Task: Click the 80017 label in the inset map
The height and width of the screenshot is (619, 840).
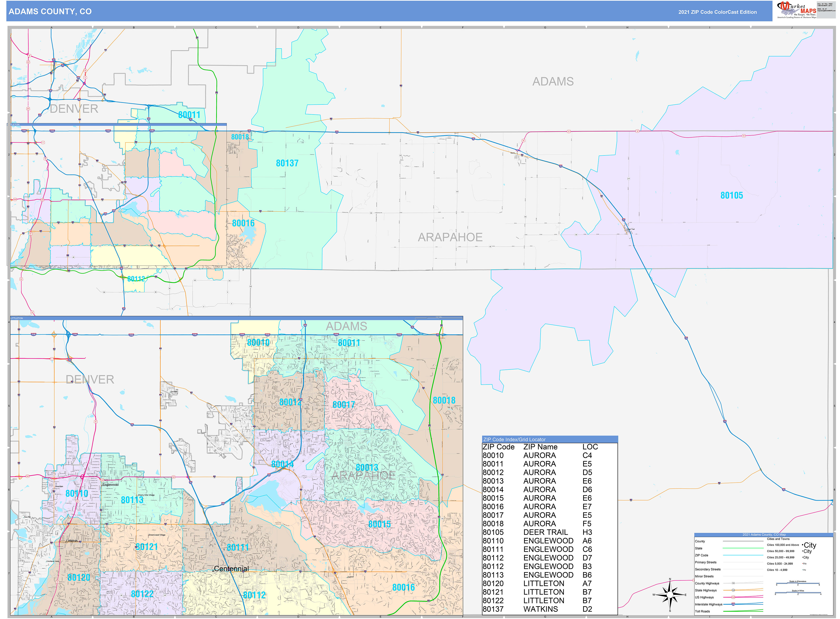Action: point(343,405)
